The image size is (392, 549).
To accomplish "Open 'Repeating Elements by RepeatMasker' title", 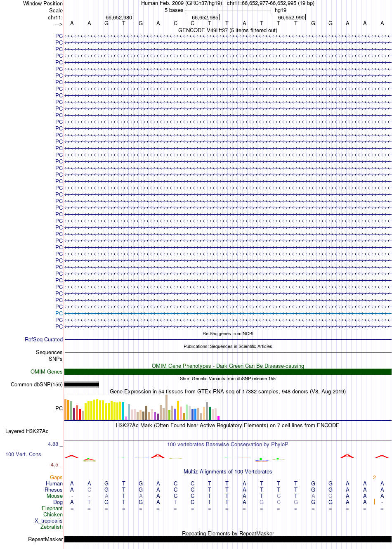I will click(x=228, y=533).
